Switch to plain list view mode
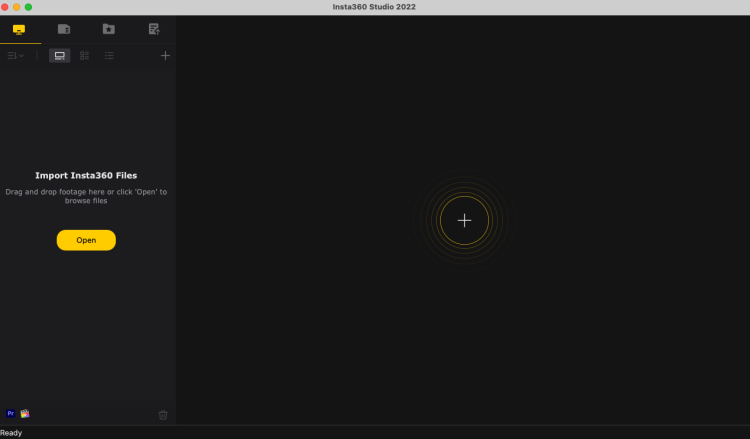This screenshot has width=750, height=439. click(x=109, y=55)
